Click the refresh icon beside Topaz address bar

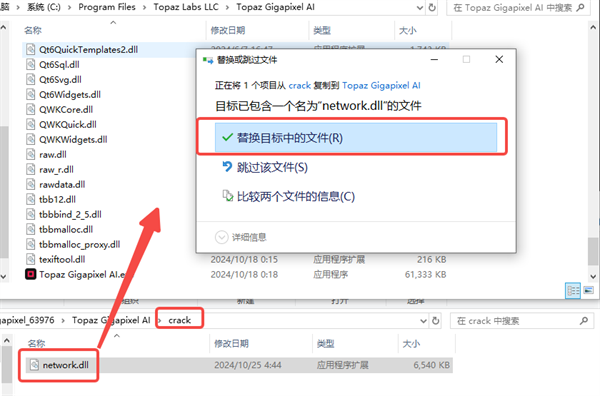click(432, 7)
